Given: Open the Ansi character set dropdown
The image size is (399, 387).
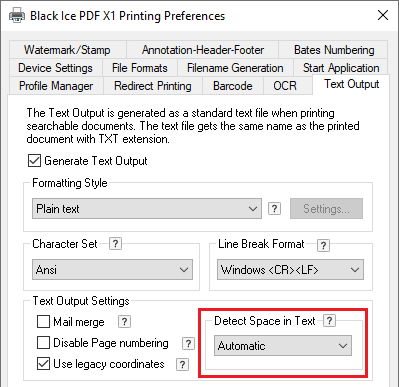Looking at the screenshot, I should 112,269.
